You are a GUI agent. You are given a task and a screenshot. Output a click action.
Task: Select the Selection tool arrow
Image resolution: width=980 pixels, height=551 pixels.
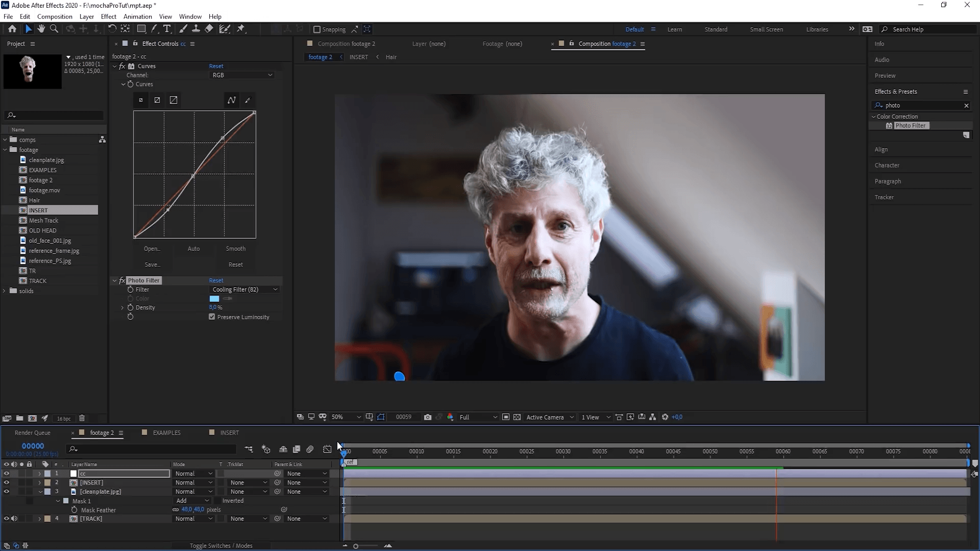29,29
